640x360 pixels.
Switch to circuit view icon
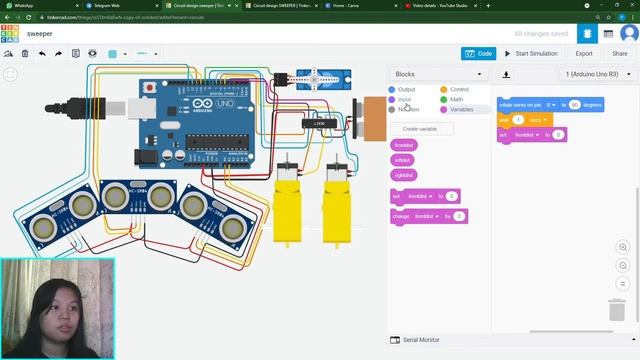coord(587,34)
